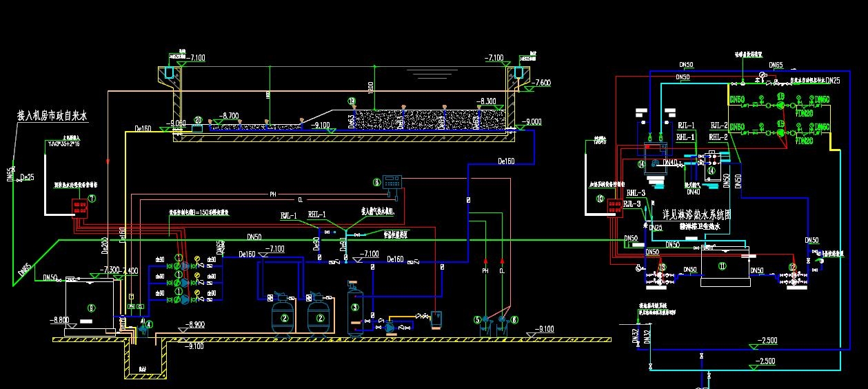Click the pool tag number 19
Screen dimensions: 868x389
[352, 101]
